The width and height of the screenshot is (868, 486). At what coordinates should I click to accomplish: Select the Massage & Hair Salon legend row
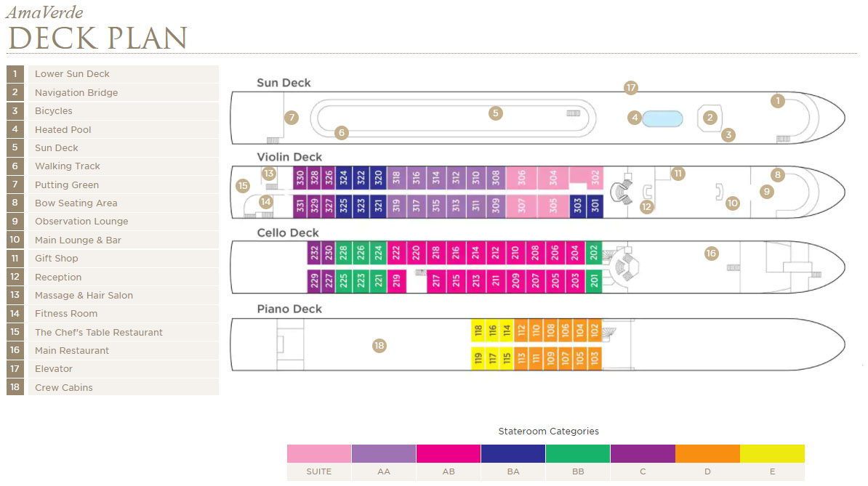tap(113, 295)
